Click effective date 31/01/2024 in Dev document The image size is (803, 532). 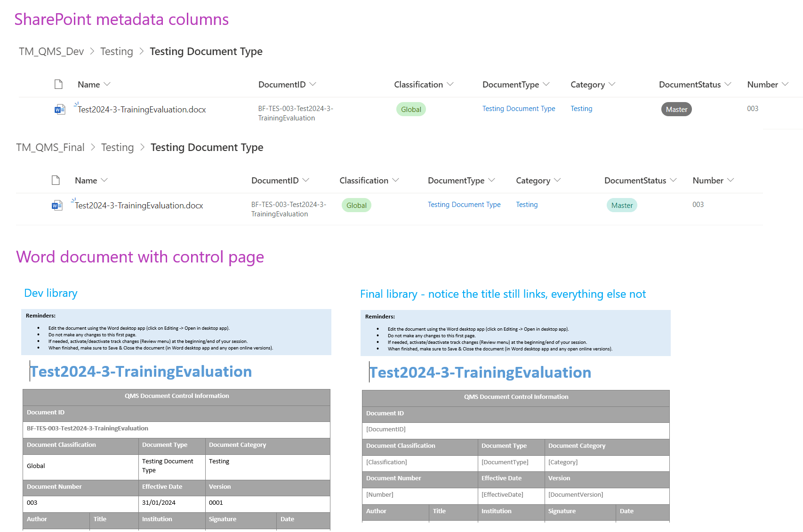[x=159, y=503]
